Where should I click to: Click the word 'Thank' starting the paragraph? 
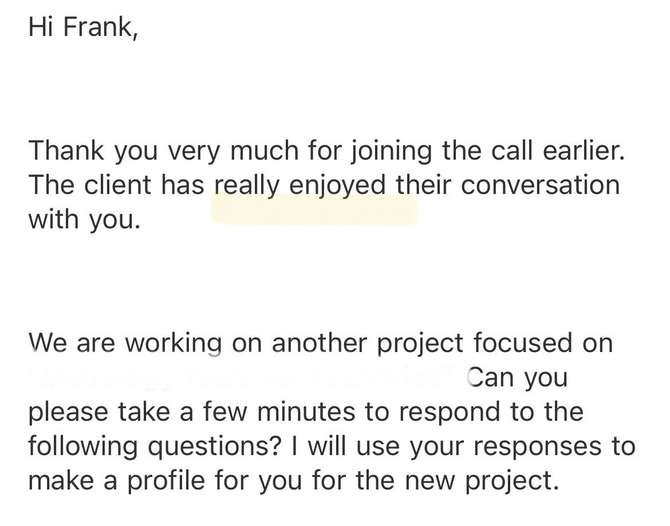point(66,150)
